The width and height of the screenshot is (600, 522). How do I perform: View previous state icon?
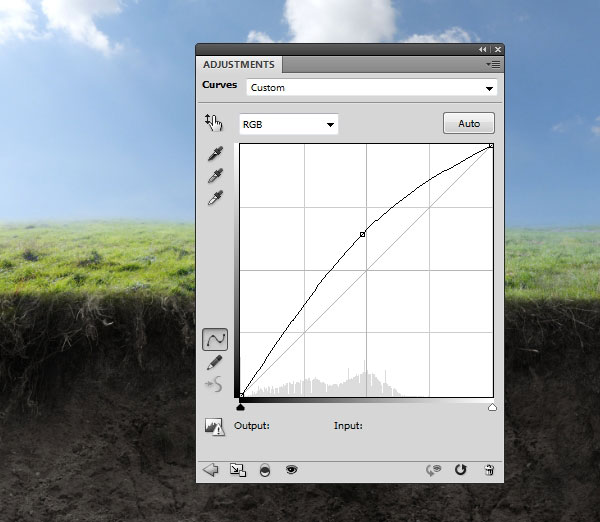pos(434,470)
